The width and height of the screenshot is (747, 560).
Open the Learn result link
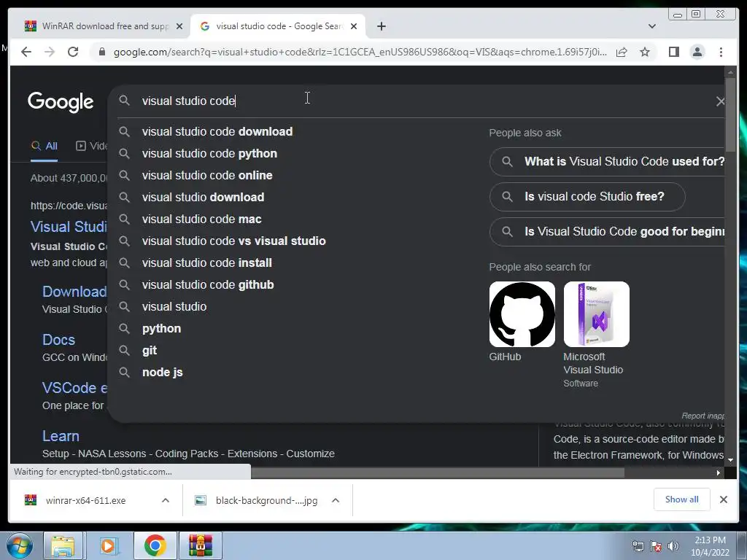click(x=61, y=436)
